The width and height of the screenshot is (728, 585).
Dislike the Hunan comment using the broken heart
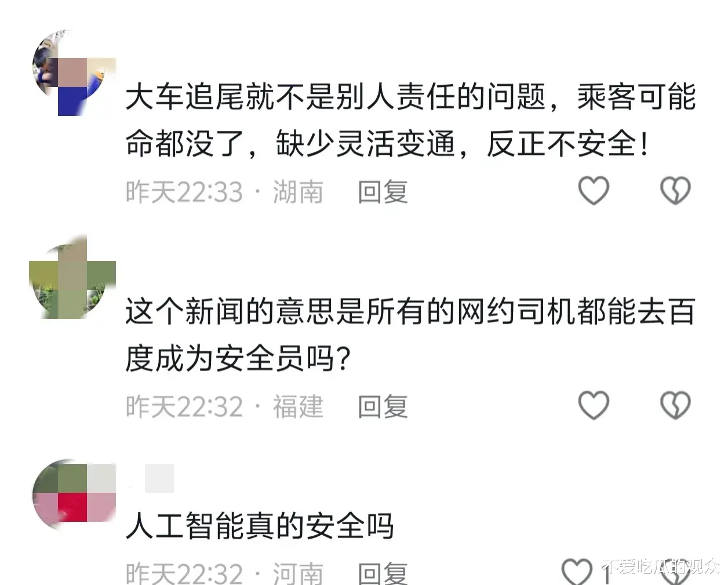pyautogui.click(x=676, y=191)
